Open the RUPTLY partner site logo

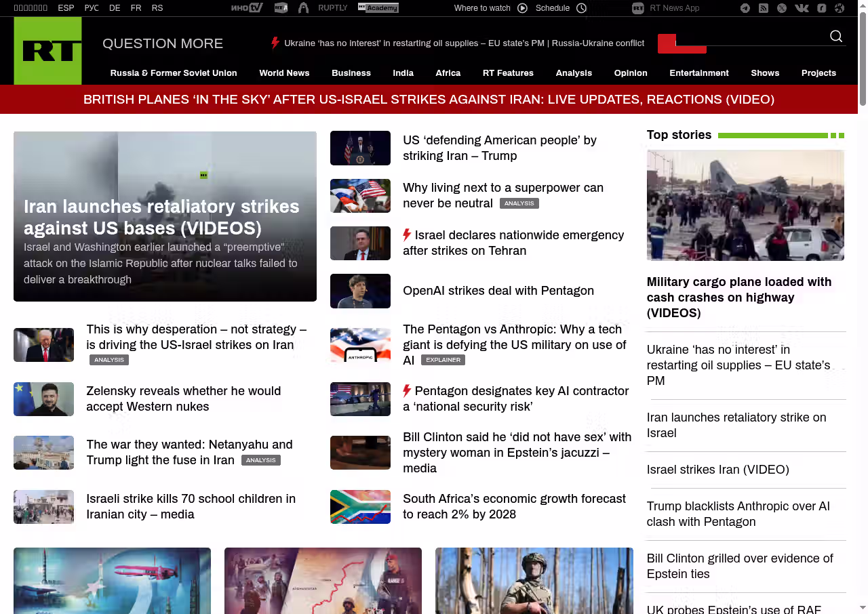pos(332,8)
